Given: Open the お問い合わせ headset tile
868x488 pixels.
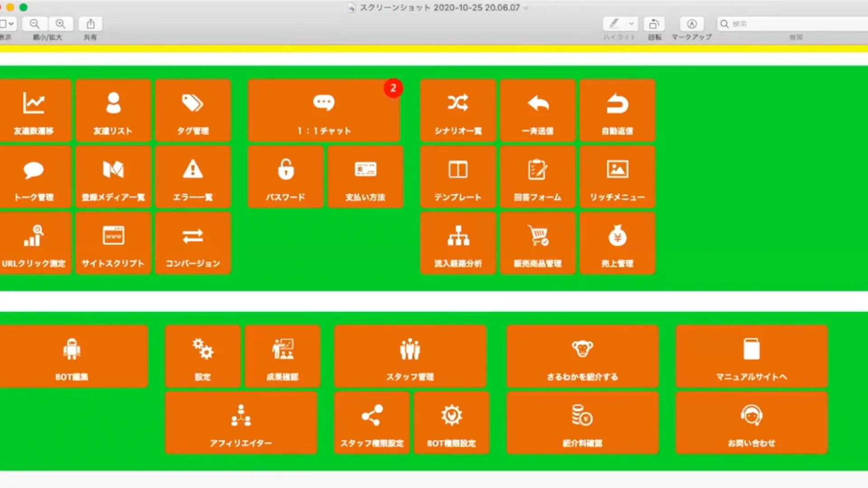Looking at the screenshot, I should point(751,423).
